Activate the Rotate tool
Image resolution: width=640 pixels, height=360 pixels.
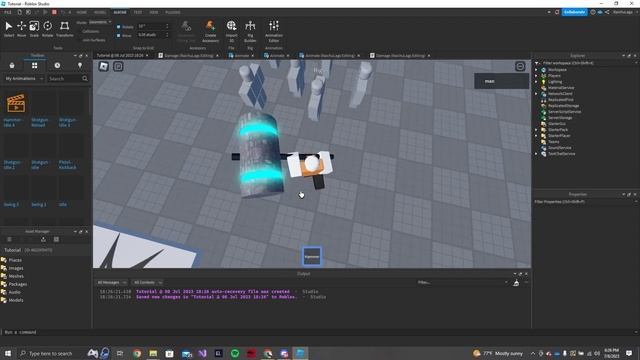pyautogui.click(x=47, y=29)
